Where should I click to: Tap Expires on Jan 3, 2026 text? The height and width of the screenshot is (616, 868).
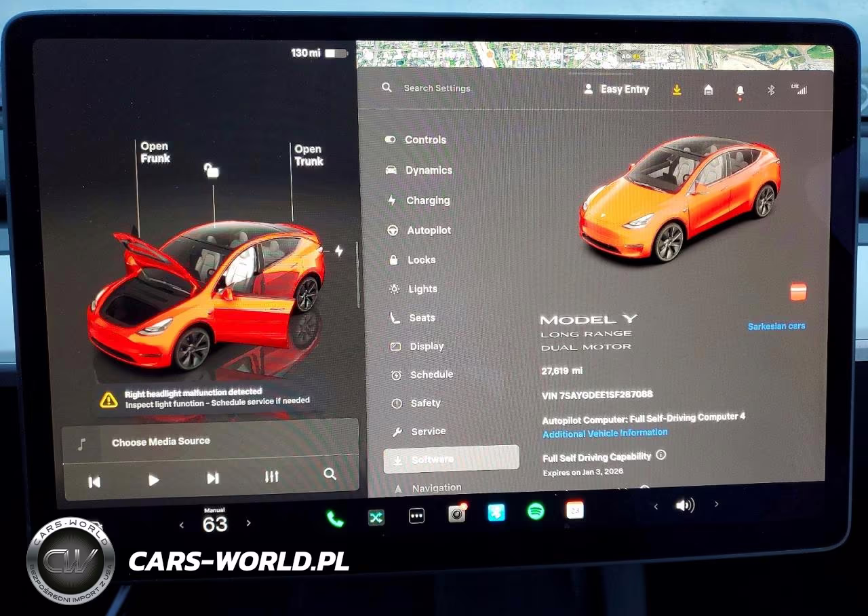583,472
